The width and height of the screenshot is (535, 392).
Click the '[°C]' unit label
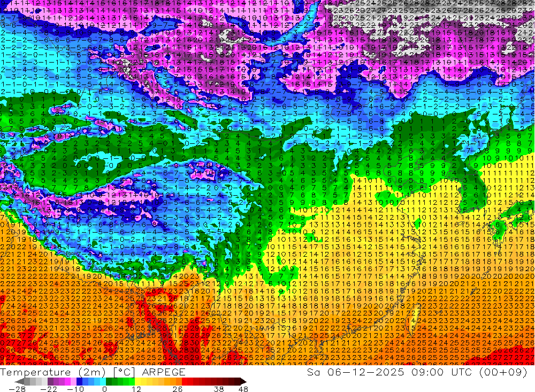point(124,372)
